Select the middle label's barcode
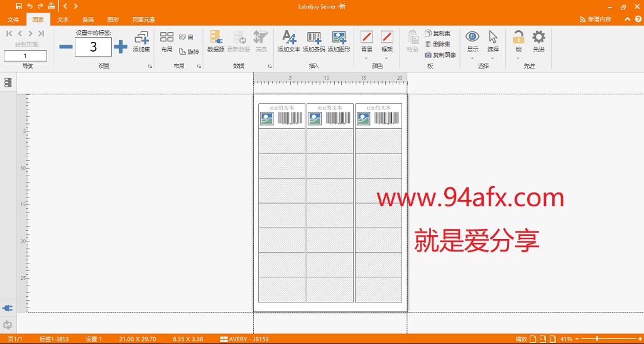This screenshot has height=344, width=644. tap(338, 118)
